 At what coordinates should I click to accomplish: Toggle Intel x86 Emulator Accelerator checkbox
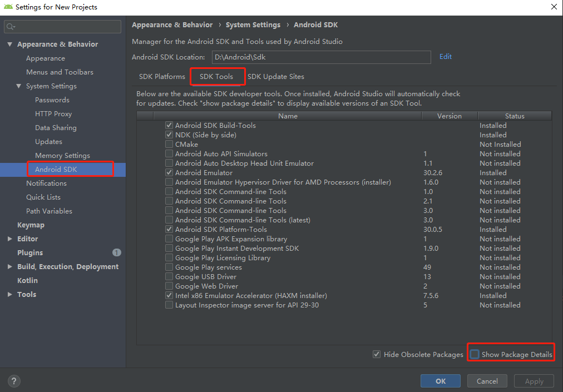(169, 295)
